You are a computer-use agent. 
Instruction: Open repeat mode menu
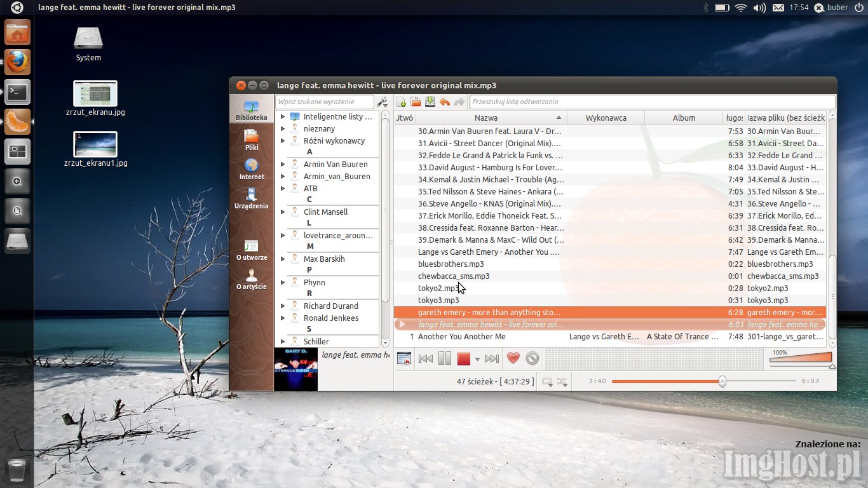(x=547, y=381)
